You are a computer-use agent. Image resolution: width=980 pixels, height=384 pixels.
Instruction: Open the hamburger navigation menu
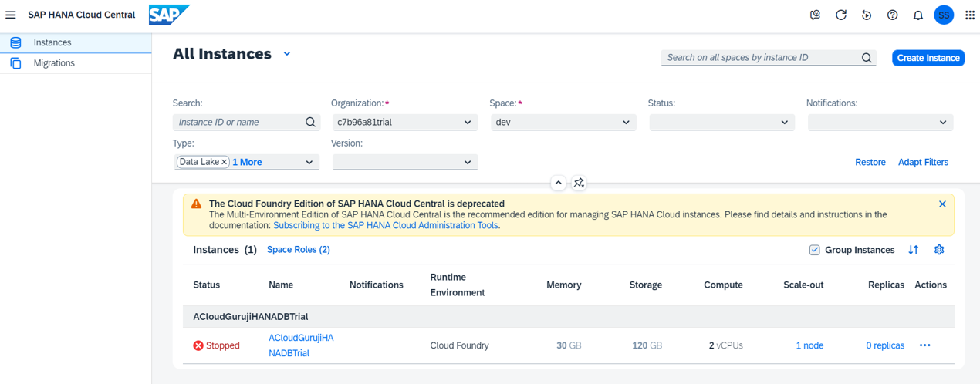[x=11, y=15]
